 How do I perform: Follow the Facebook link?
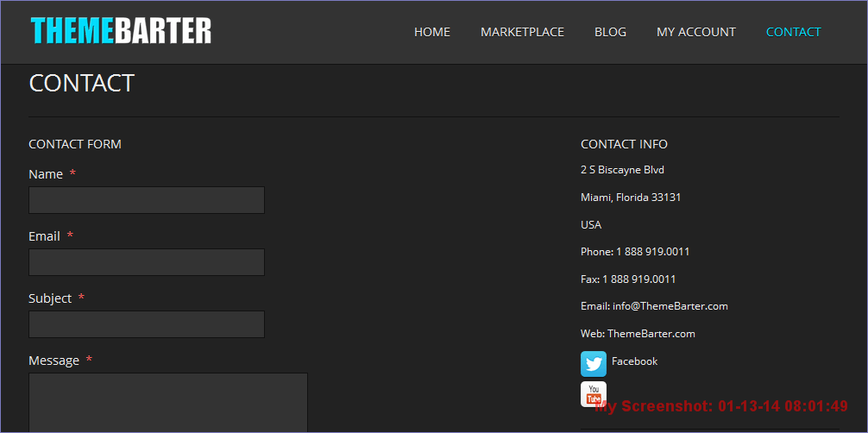point(634,361)
